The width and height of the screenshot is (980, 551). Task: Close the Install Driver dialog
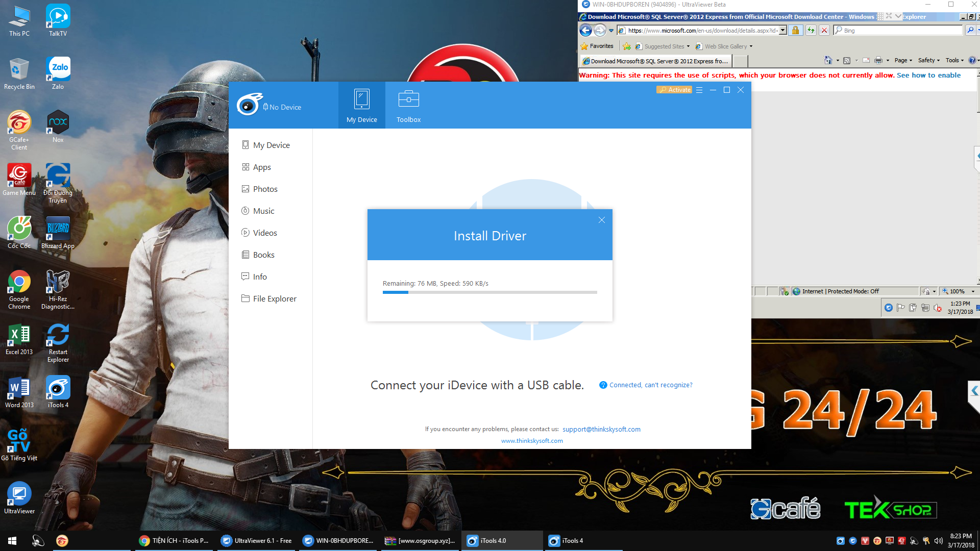pos(602,220)
